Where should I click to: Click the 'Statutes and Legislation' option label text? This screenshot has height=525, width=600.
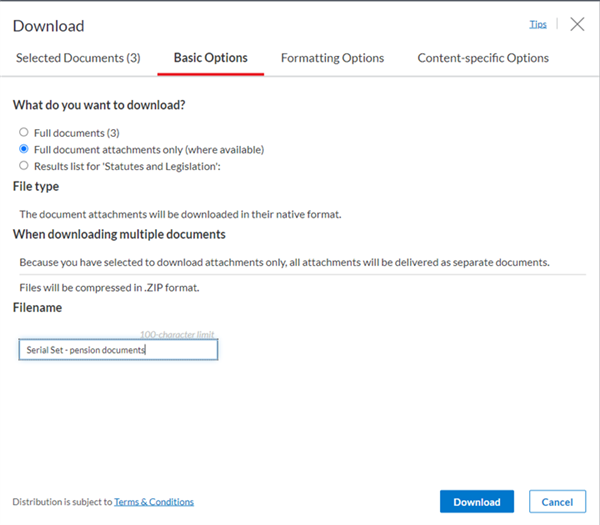159,166
